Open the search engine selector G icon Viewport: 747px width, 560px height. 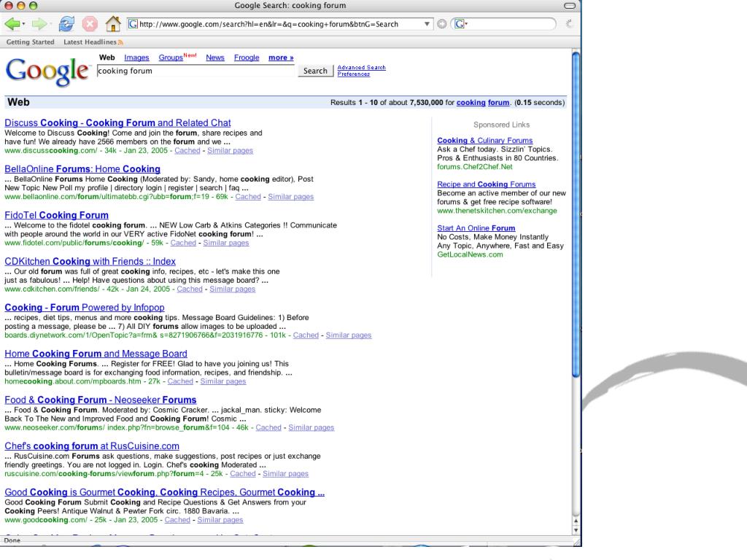pos(460,24)
